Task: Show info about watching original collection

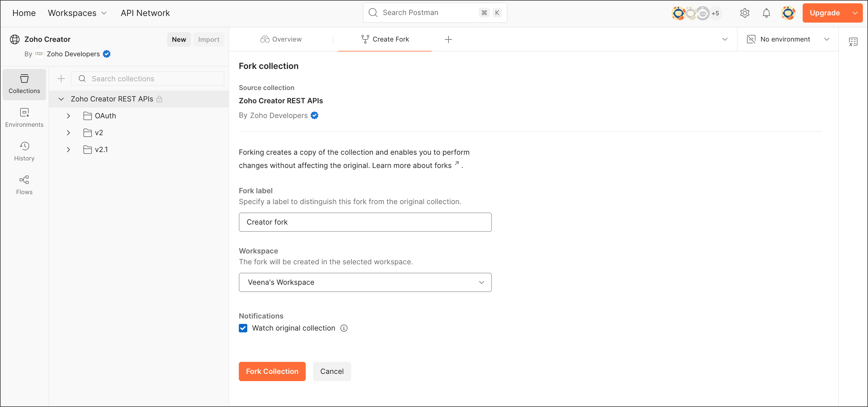Action: 344,328
